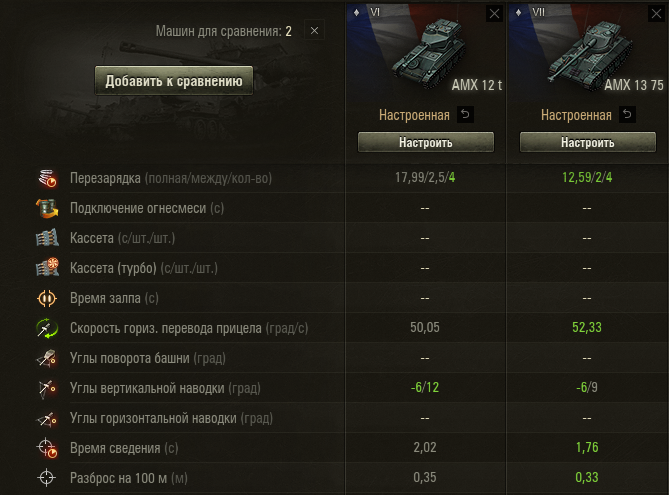Click the Углы вертикальной наводки icon
Image resolution: width=669 pixels, height=495 pixels.
tap(47, 388)
